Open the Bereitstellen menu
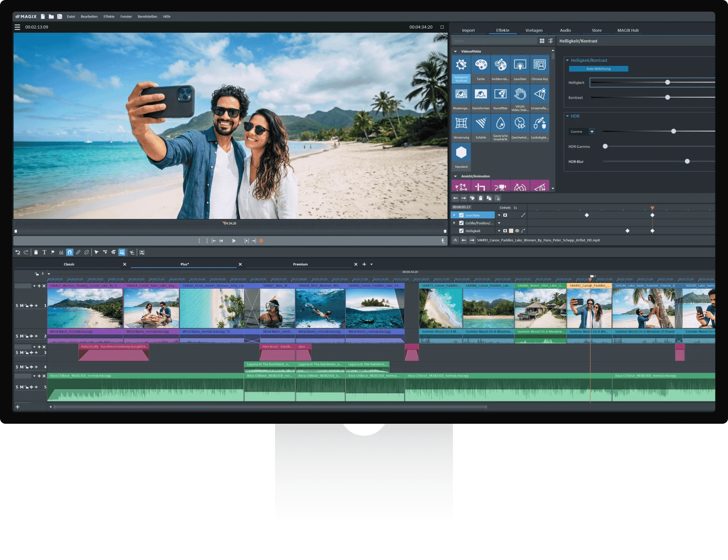This screenshot has width=728, height=560. [x=147, y=17]
